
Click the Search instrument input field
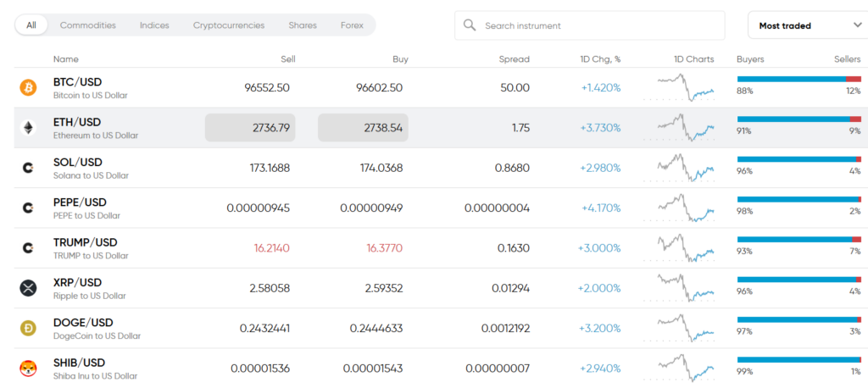(598, 25)
